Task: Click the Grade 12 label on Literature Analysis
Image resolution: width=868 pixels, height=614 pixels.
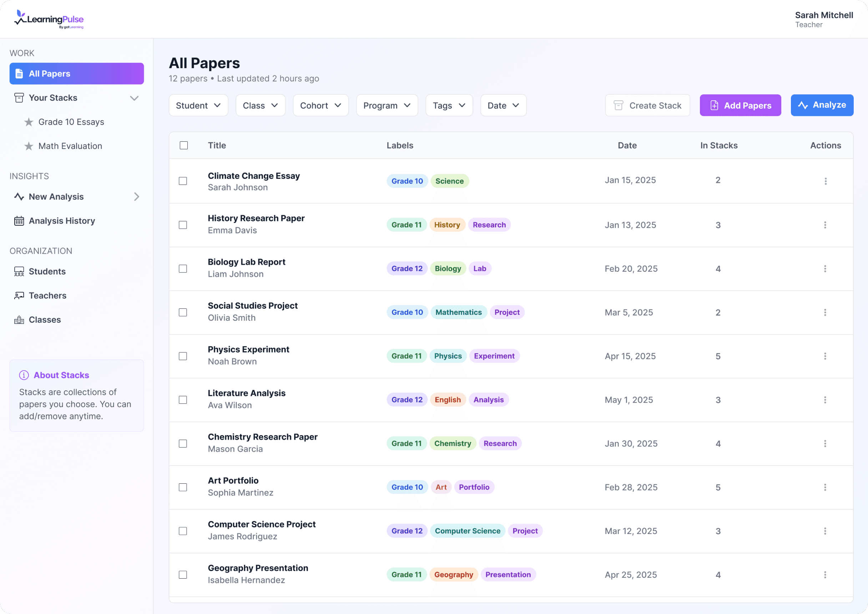Action: click(407, 399)
